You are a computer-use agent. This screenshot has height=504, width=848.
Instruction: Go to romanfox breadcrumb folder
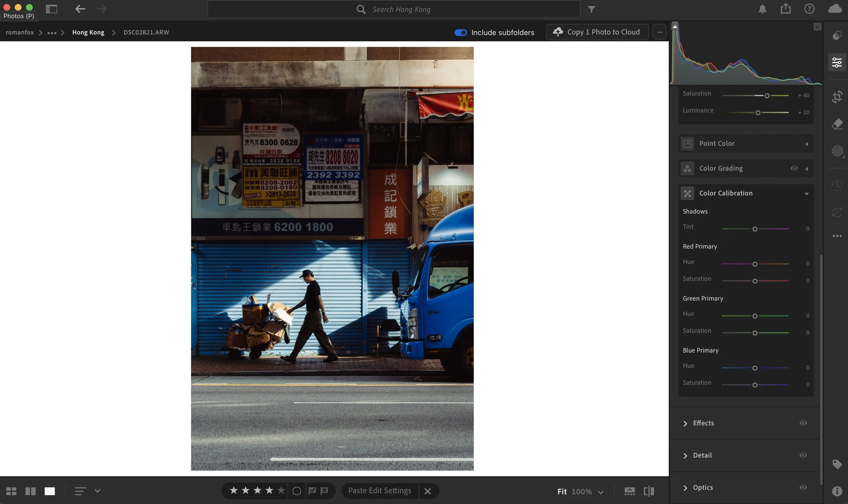[20, 32]
